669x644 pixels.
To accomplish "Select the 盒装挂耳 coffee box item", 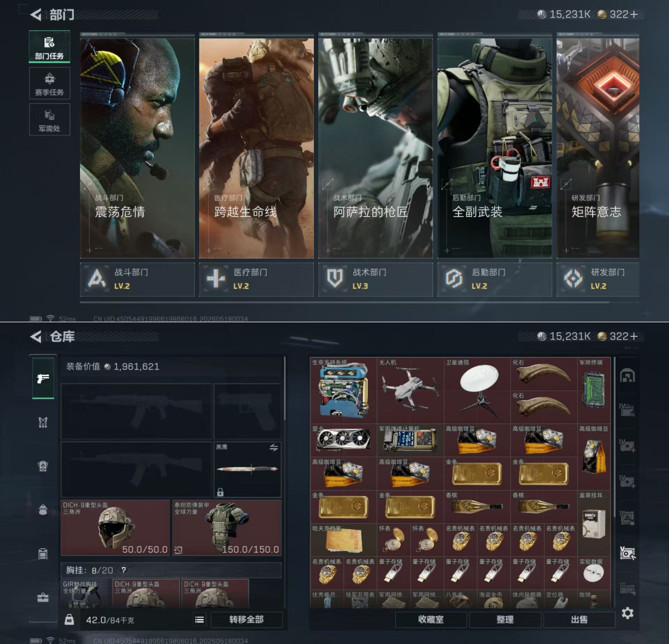I will [x=594, y=523].
